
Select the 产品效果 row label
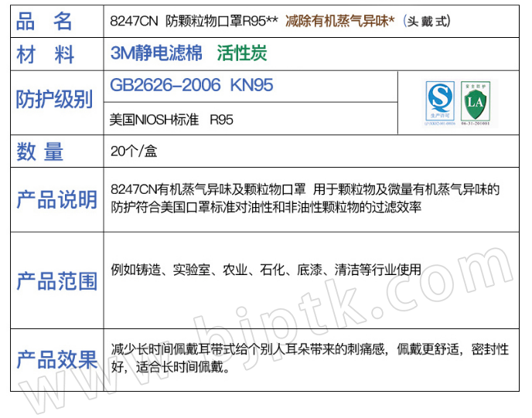(57, 359)
